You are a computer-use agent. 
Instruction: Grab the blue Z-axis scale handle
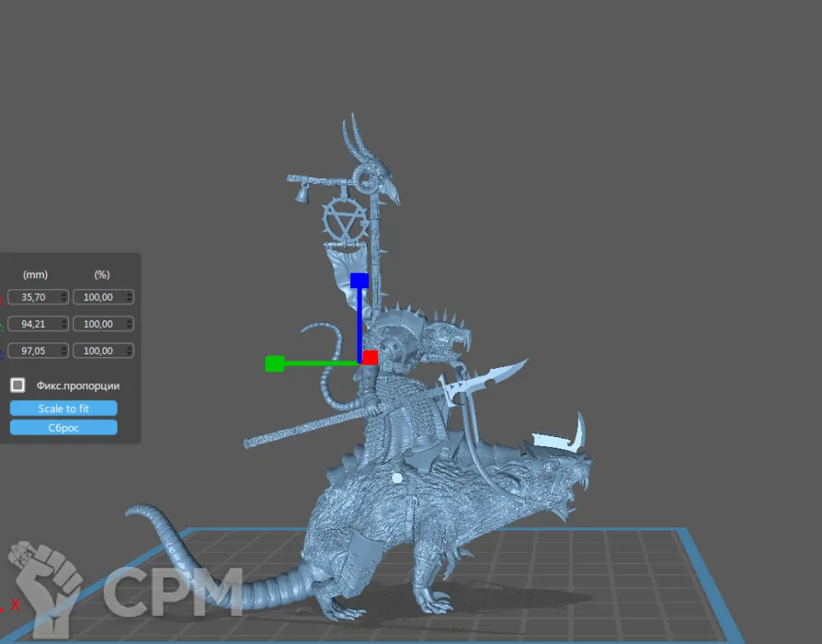pyautogui.click(x=359, y=281)
